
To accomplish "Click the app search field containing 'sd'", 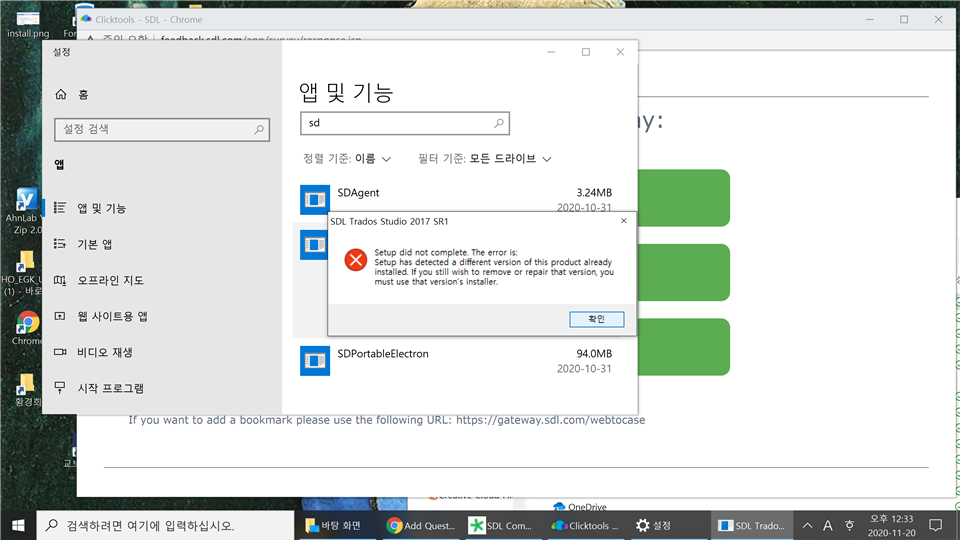I will click(405, 123).
